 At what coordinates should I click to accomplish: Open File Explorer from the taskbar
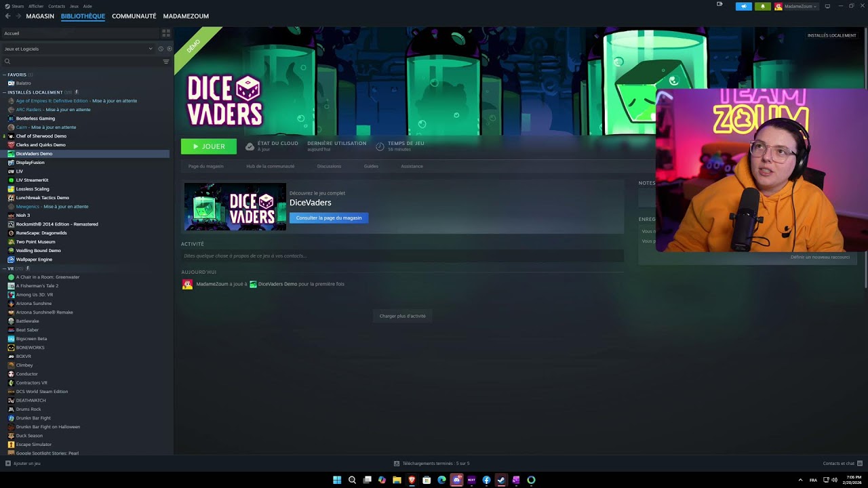(x=397, y=480)
